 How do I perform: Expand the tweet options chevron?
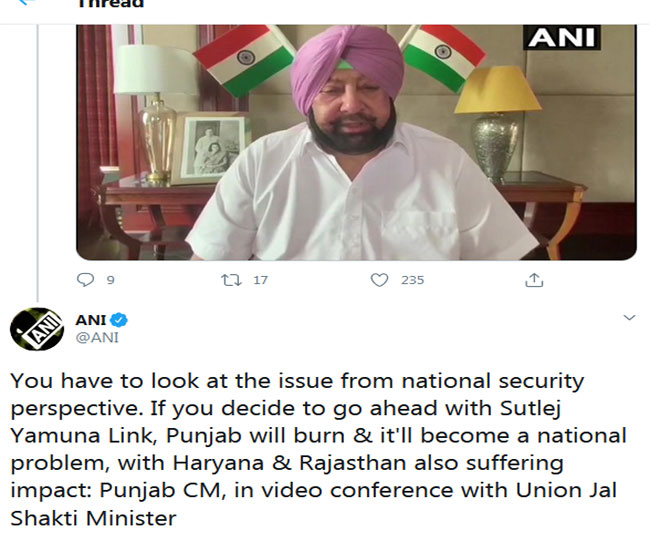pos(629,318)
